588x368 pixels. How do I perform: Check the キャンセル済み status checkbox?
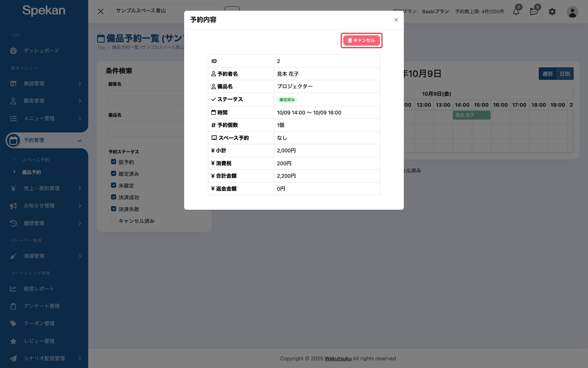[x=114, y=220]
